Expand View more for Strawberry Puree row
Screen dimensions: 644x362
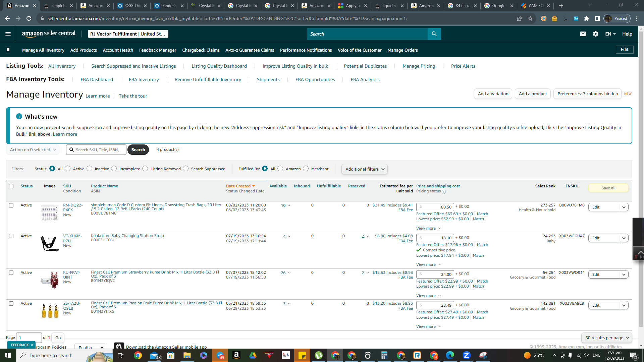(x=429, y=296)
